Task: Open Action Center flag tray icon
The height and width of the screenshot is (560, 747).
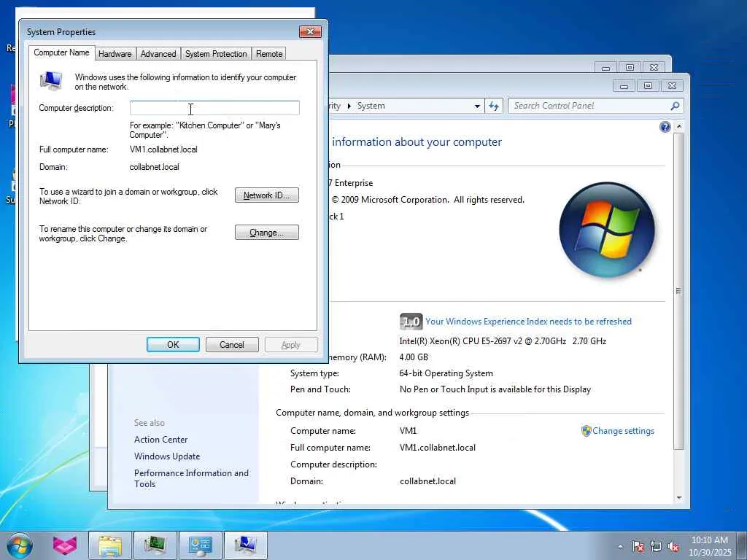Action: (638, 546)
